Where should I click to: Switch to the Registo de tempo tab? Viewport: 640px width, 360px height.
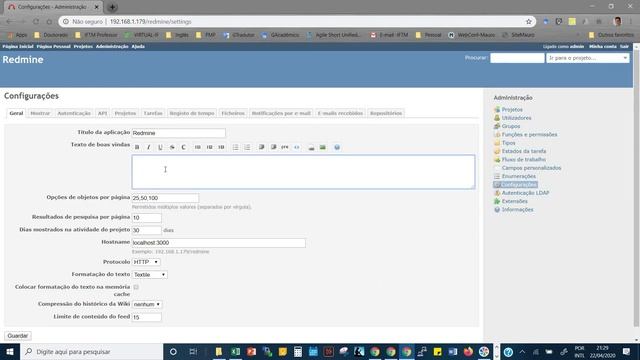tap(192, 113)
